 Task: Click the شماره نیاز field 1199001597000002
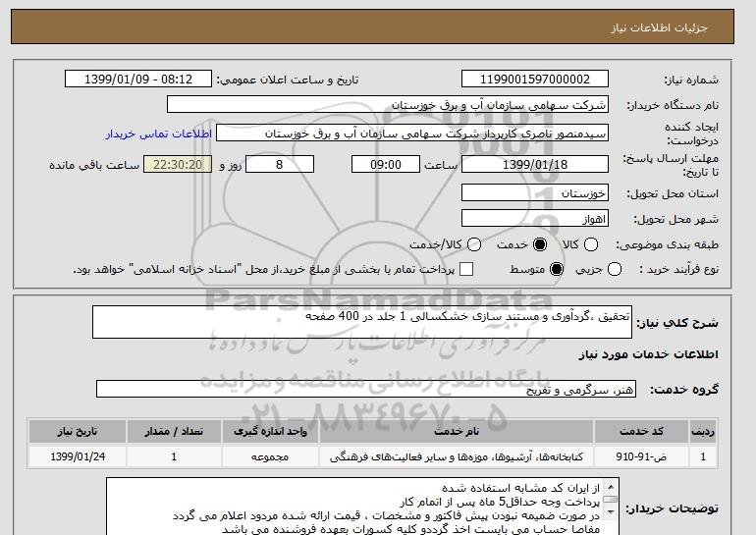pos(535,80)
